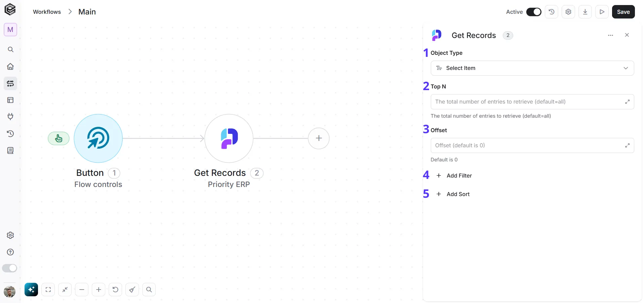Open workflow settings gear in top bar
644x303 pixels.
(568, 12)
